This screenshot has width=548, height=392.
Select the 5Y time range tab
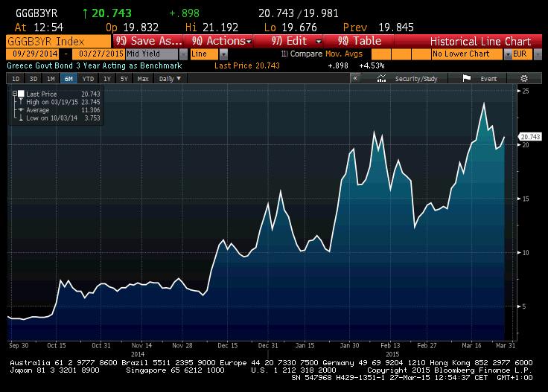pyautogui.click(x=124, y=79)
